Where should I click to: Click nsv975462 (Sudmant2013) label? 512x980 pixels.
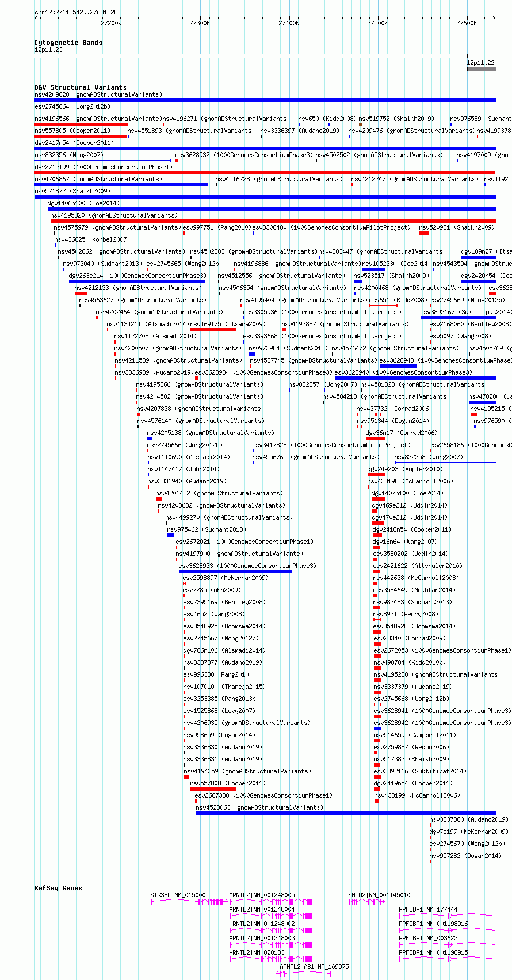(207, 529)
